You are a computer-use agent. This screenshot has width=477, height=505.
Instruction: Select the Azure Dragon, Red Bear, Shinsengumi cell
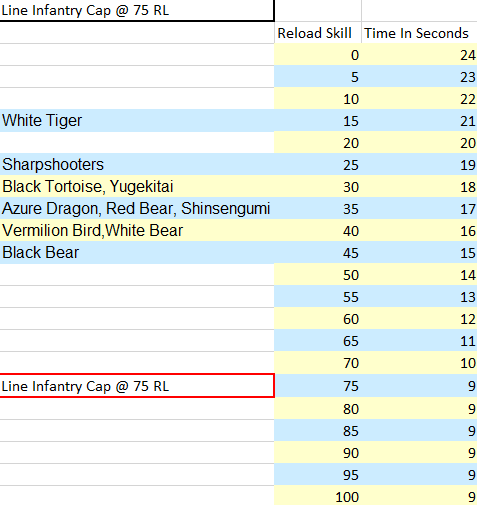click(137, 208)
